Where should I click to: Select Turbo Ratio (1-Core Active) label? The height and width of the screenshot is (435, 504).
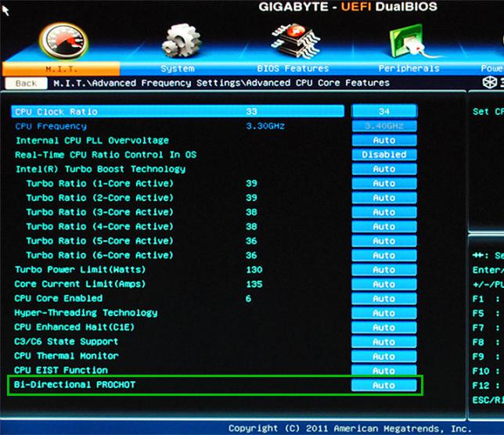99,183
